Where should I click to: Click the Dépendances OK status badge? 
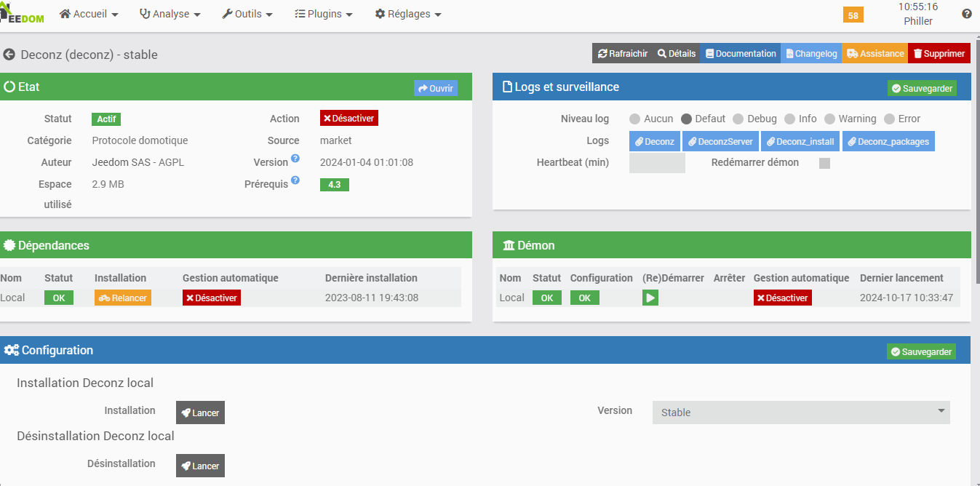59,298
